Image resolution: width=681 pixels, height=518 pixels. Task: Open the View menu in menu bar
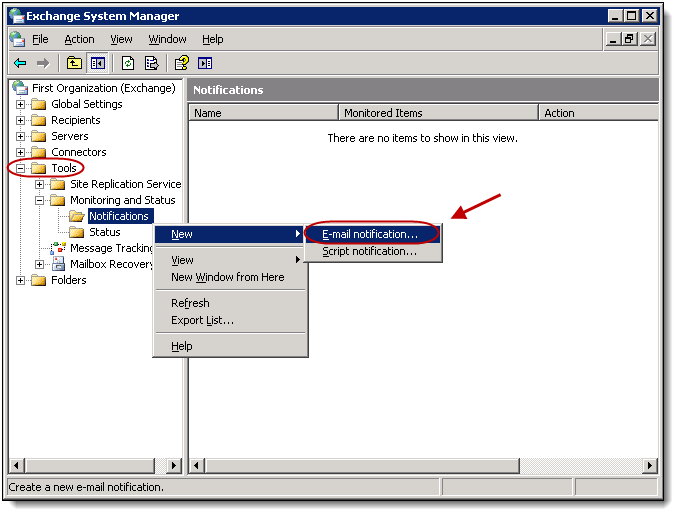pos(121,40)
